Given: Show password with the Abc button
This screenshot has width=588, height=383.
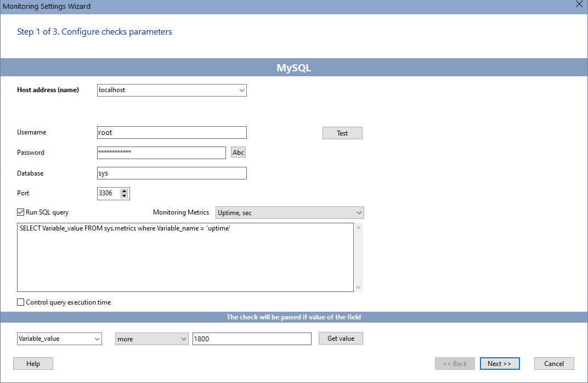Looking at the screenshot, I should [238, 153].
